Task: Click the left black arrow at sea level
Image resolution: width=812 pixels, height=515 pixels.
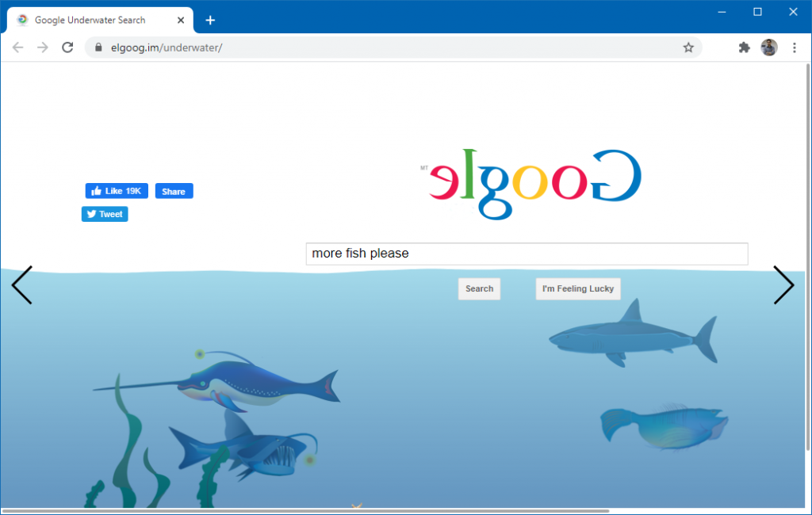Action: 21,285
